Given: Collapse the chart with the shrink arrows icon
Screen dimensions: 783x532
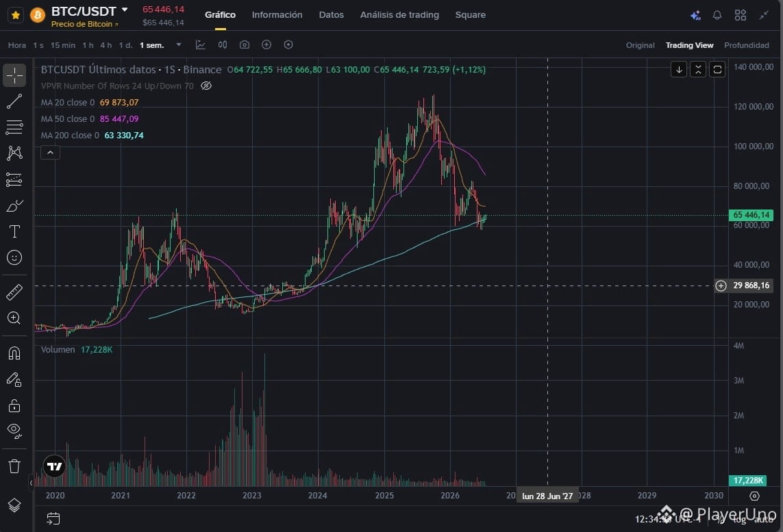Looking at the screenshot, I should [764, 16].
